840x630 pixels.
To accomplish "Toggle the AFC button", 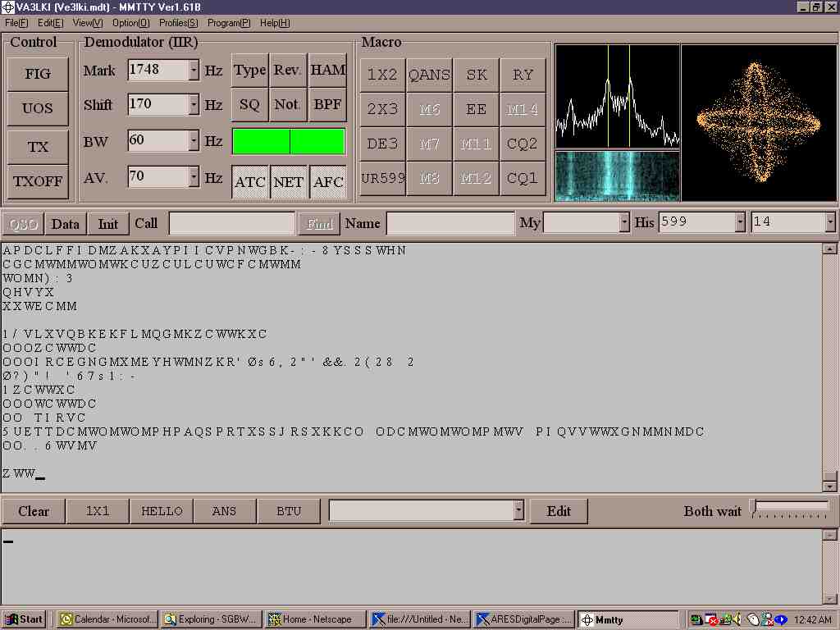I will 328,182.
